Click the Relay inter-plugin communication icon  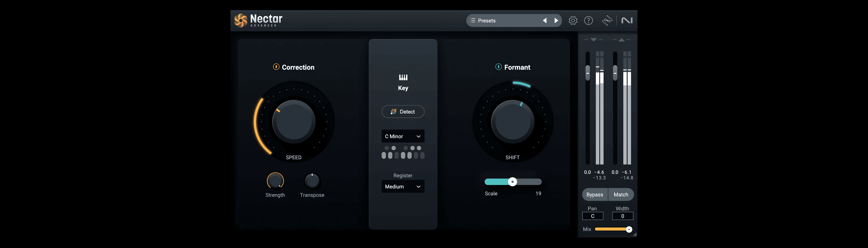[x=607, y=20]
